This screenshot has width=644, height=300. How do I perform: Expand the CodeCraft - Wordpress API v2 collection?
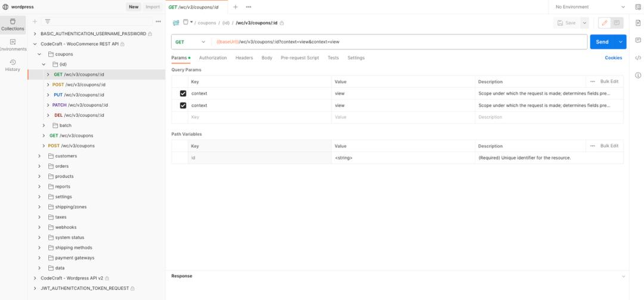pyautogui.click(x=35, y=278)
